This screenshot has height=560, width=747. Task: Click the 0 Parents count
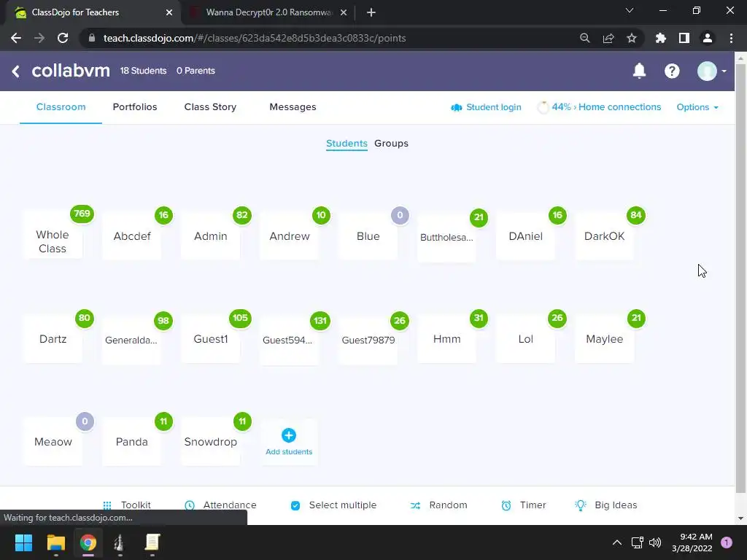point(196,71)
